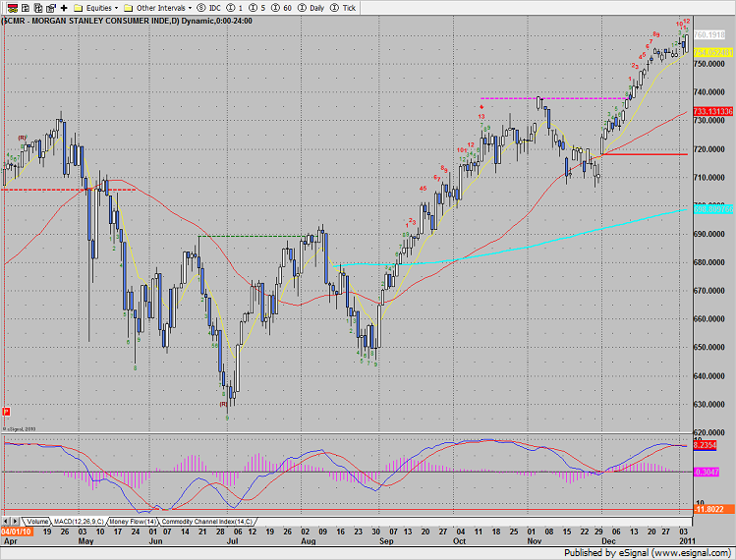Click the red horizontal support line near 718
The width and height of the screenshot is (736, 560).
[645, 154]
